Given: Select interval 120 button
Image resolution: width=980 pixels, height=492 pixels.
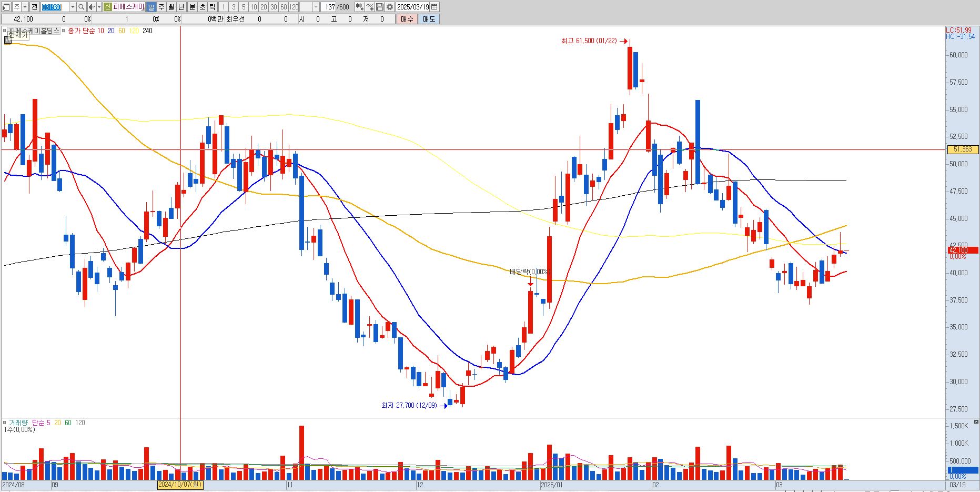Looking at the screenshot, I should [x=294, y=7].
